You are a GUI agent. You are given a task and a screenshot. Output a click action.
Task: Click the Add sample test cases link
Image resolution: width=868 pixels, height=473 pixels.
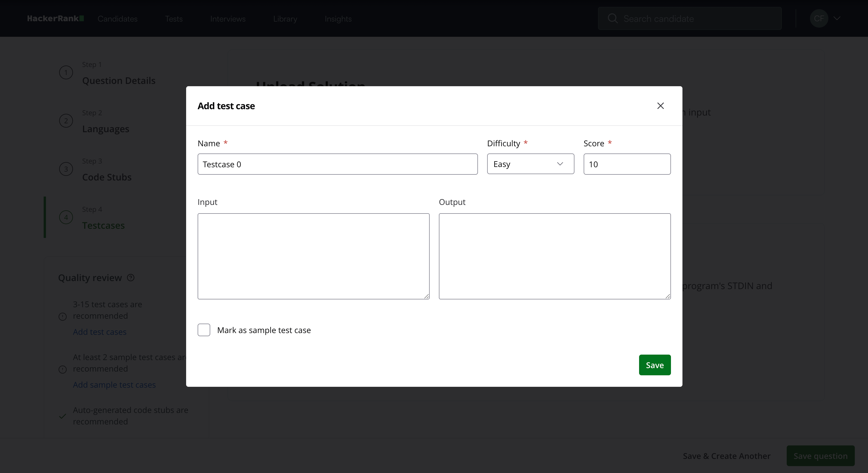click(114, 385)
